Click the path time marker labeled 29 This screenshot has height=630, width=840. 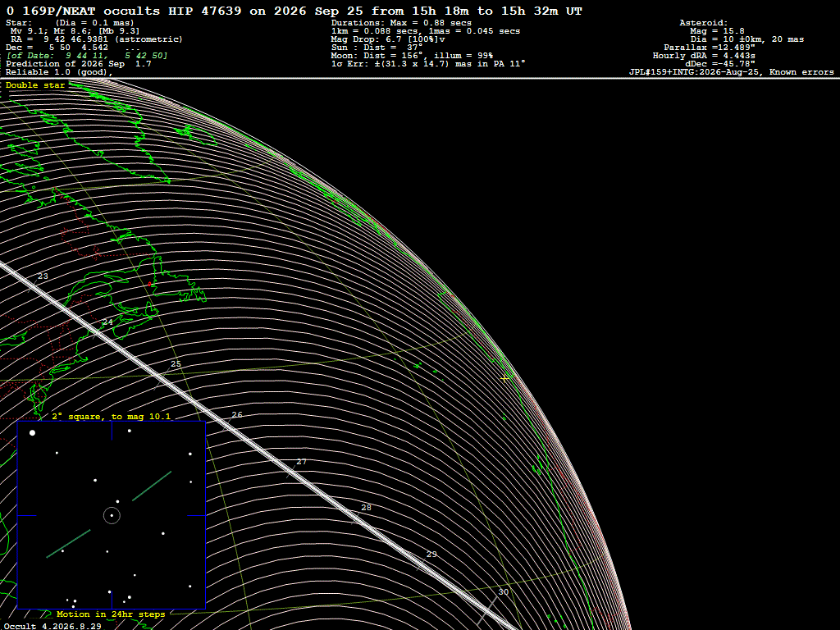coord(431,554)
